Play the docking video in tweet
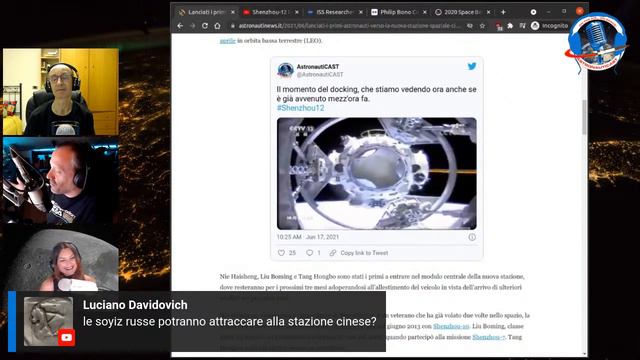Image resolution: width=640 pixels, height=360 pixels. (x=376, y=173)
